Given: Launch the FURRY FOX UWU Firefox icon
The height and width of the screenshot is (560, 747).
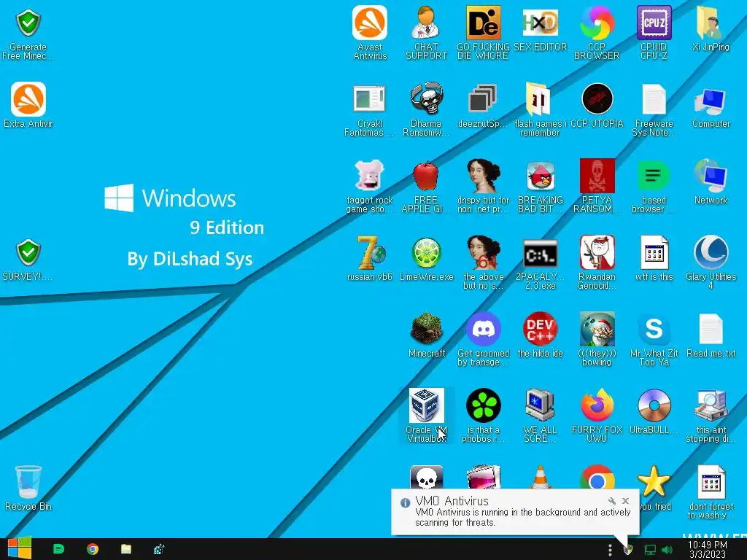Looking at the screenshot, I should (597, 415).
